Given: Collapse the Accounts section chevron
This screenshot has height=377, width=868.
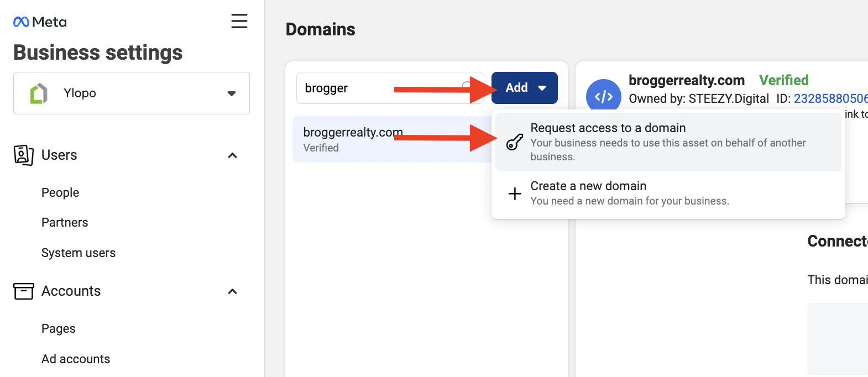Looking at the screenshot, I should 233,291.
